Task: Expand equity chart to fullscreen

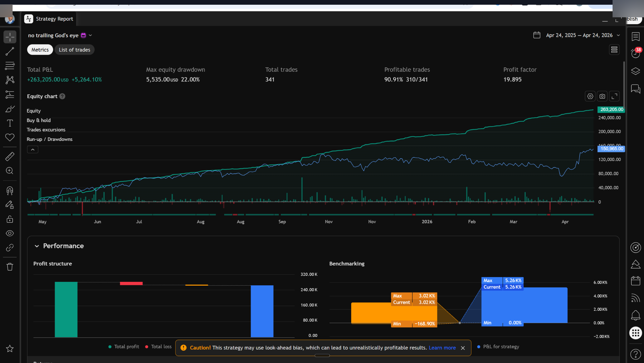Action: click(614, 96)
